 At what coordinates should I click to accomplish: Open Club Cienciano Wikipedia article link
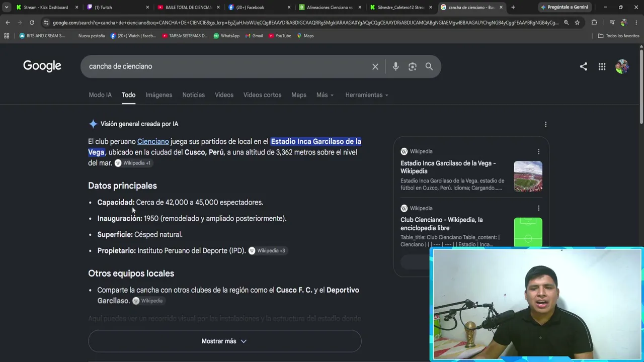[x=442, y=224]
